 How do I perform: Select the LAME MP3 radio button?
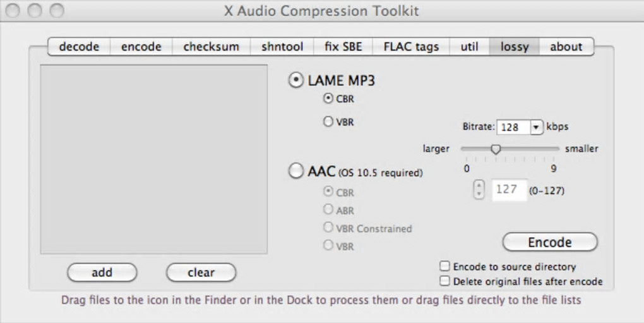(x=295, y=80)
